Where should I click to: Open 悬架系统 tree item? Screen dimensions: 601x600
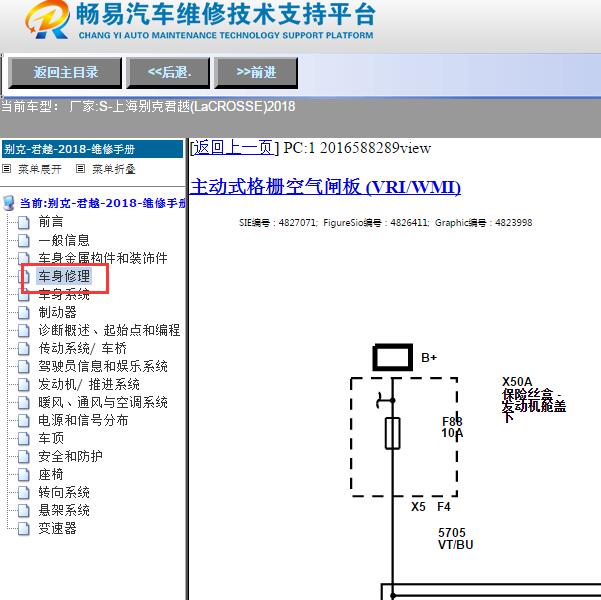[x=64, y=510]
